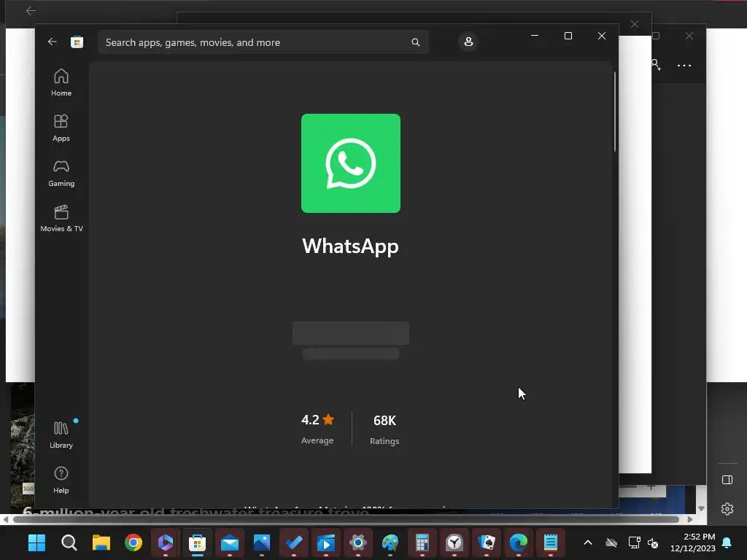747x560 pixels.
Task: Open the three-dots menu in background window
Action: coord(684,66)
